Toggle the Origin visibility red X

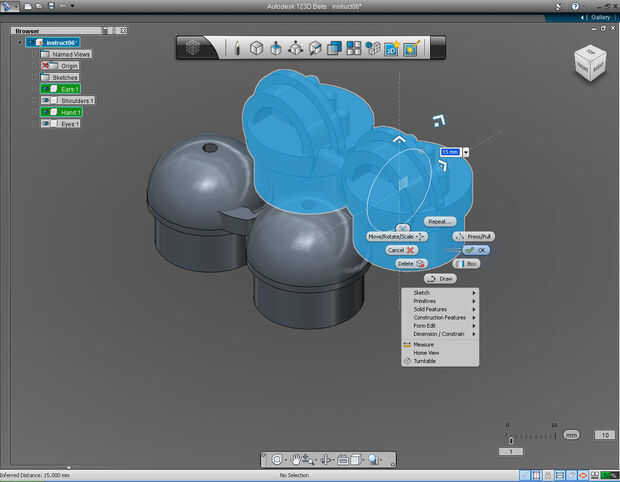click(x=45, y=66)
